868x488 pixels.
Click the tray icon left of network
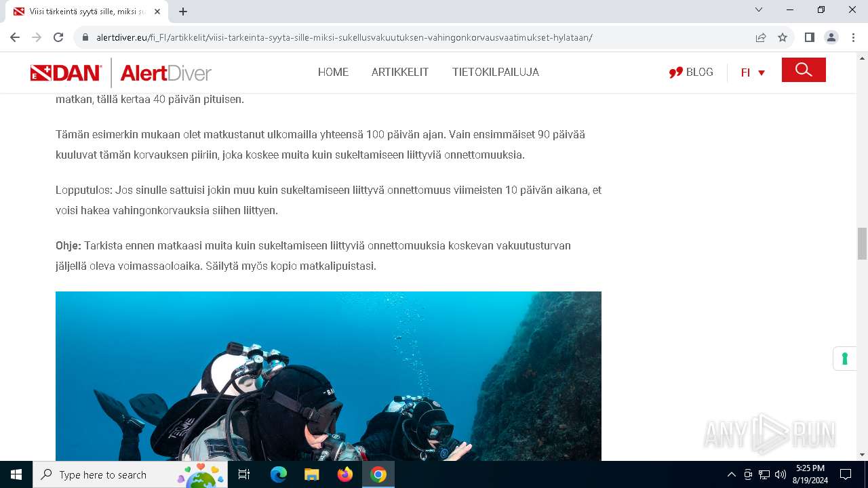(x=748, y=474)
